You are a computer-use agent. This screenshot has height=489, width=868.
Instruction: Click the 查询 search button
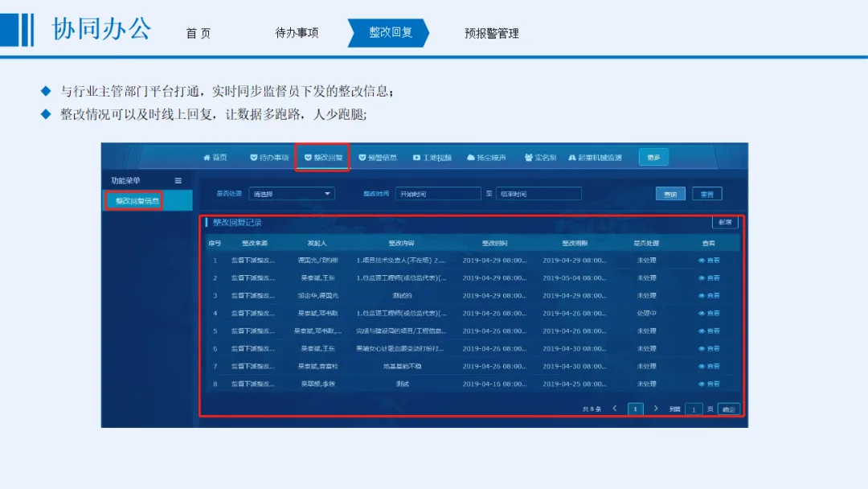pyautogui.click(x=670, y=194)
